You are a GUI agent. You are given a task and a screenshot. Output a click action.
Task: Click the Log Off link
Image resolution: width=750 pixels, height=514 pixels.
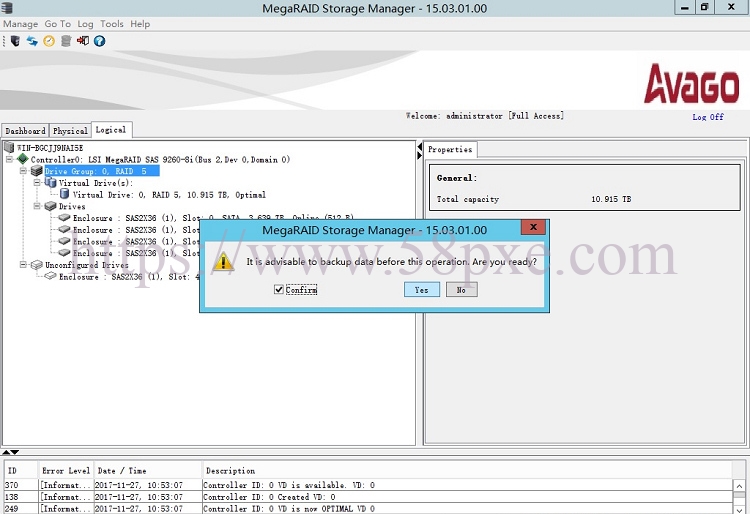pos(708,117)
